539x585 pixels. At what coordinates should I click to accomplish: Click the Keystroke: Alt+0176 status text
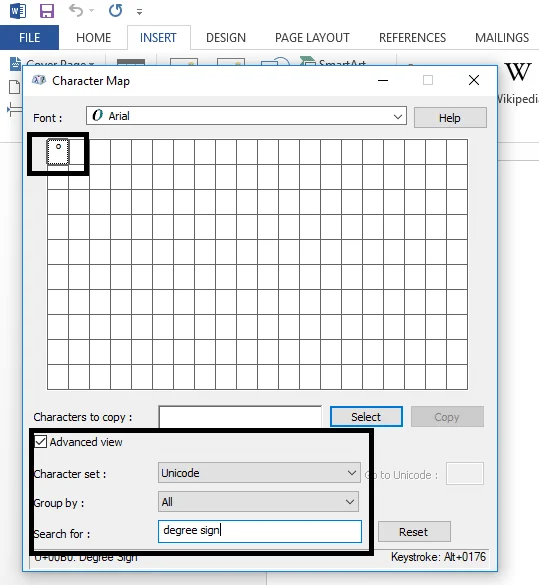point(438,557)
